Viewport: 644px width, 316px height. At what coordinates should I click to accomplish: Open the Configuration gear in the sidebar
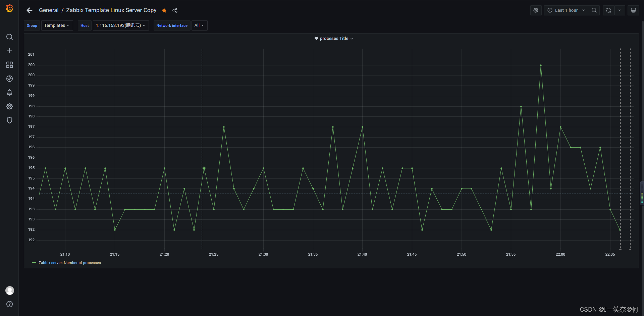pyautogui.click(x=9, y=106)
